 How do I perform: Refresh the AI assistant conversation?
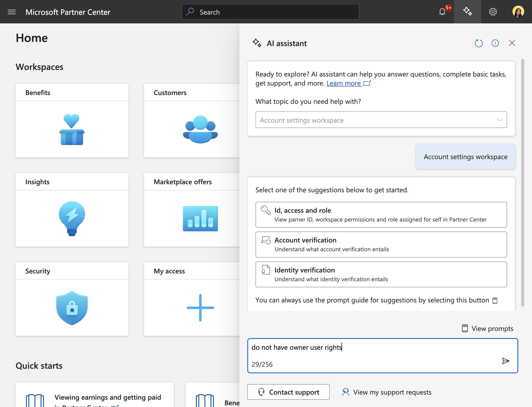(x=479, y=43)
